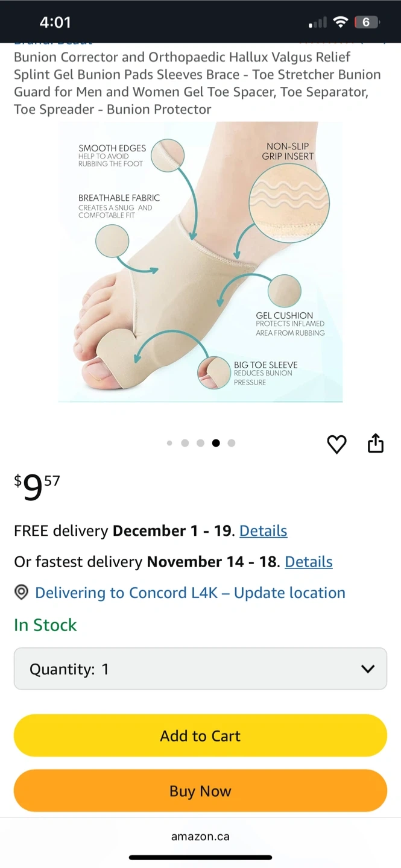Tap the Wi-Fi status icon
401x868 pixels.
tap(341, 22)
